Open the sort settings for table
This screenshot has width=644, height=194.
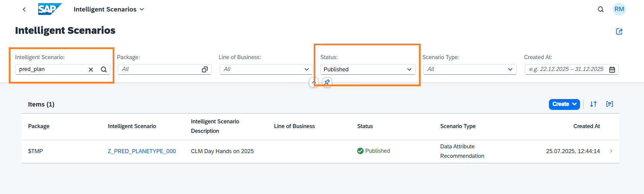click(593, 104)
